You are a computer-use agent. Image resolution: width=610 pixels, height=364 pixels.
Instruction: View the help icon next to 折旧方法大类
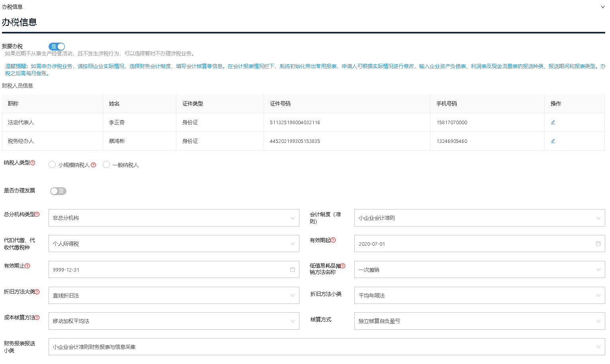pos(37,292)
